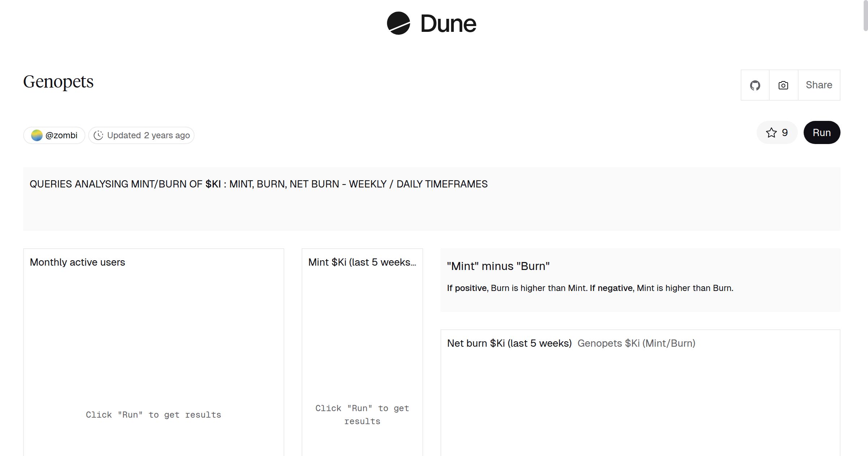868x456 pixels.
Task: Open Net burn $Ki (last 5 weeks) title
Action: pos(509,343)
